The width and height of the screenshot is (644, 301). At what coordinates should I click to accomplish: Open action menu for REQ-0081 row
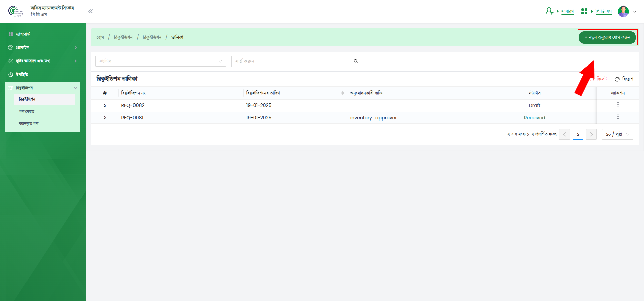pos(618,117)
